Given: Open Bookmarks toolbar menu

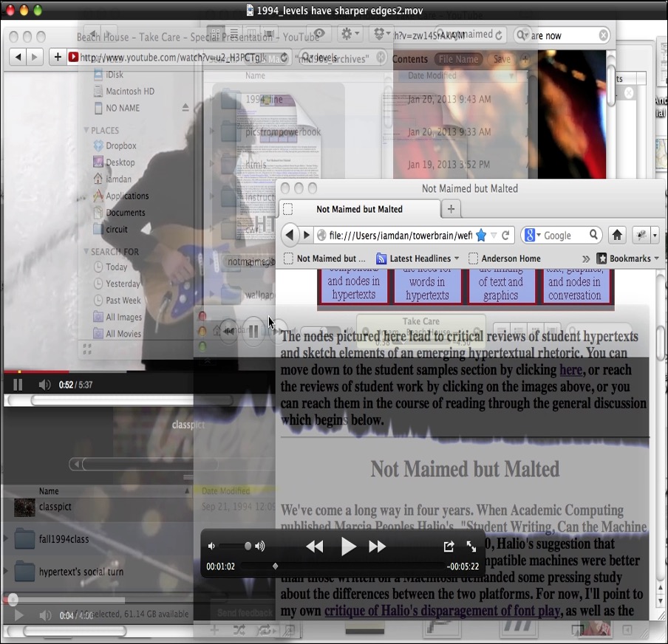Looking at the screenshot, I should tap(627, 258).
